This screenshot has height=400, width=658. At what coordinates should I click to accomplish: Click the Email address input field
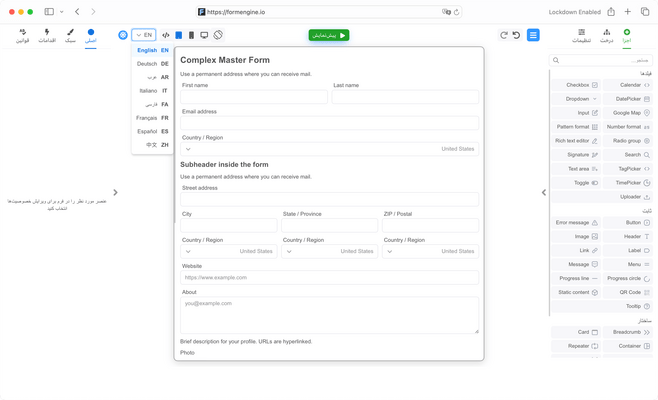[329, 123]
